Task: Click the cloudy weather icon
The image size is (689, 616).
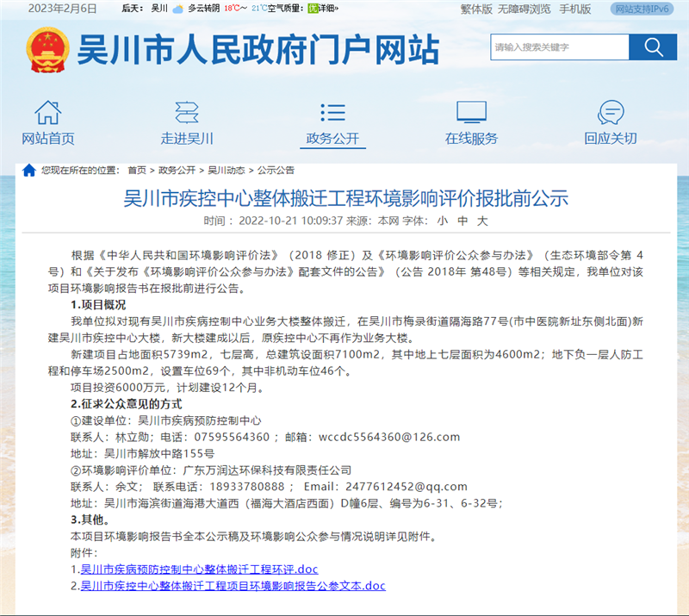Action: coord(177,9)
